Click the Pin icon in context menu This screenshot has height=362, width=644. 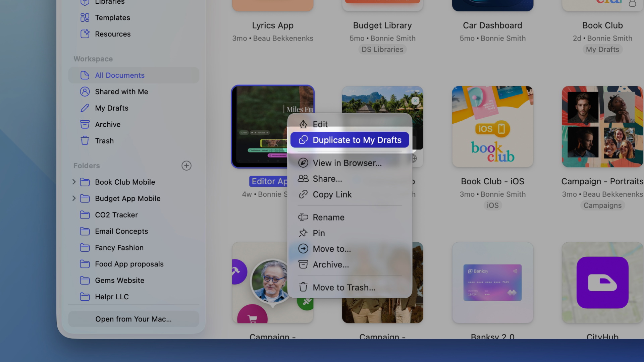point(303,233)
